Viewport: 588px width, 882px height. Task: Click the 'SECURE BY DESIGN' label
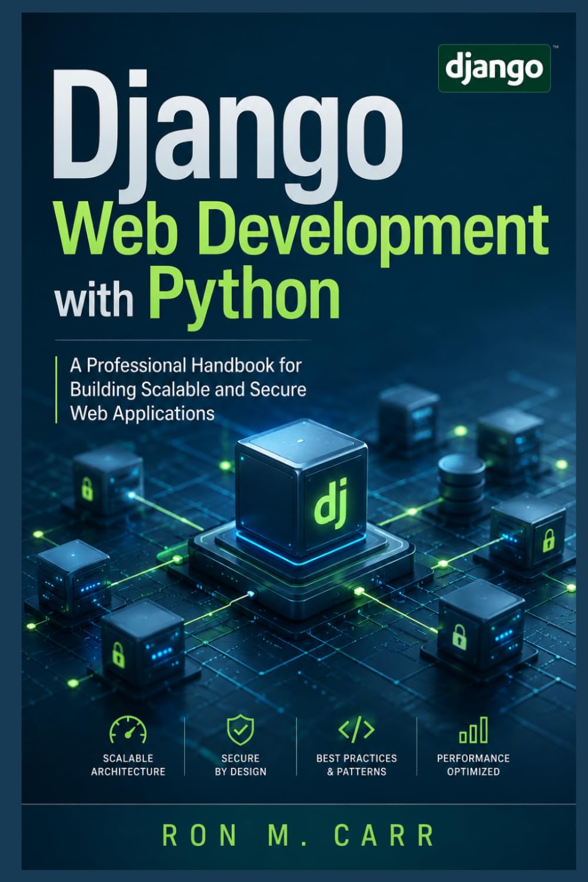(x=240, y=765)
